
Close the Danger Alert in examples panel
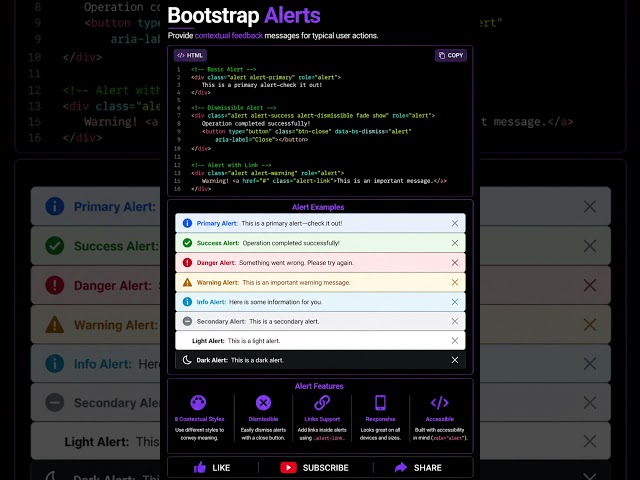[x=455, y=263]
